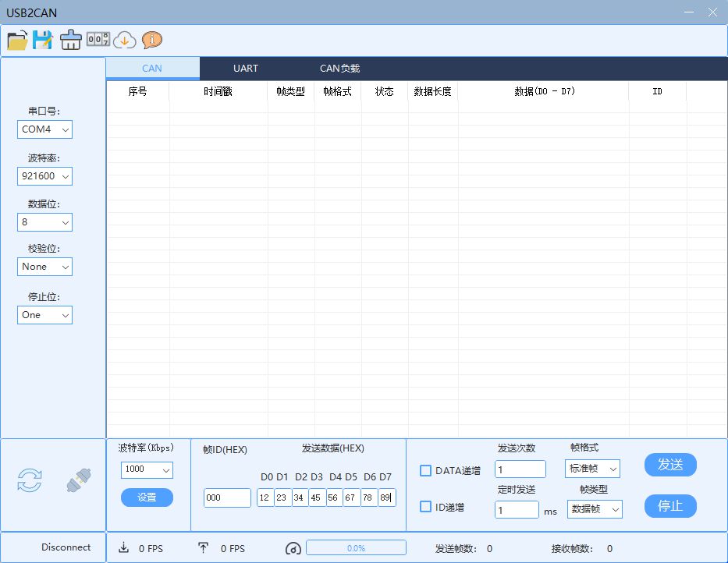Open the 921600 baud rate dropdown
728x563 pixels.
coord(44,176)
